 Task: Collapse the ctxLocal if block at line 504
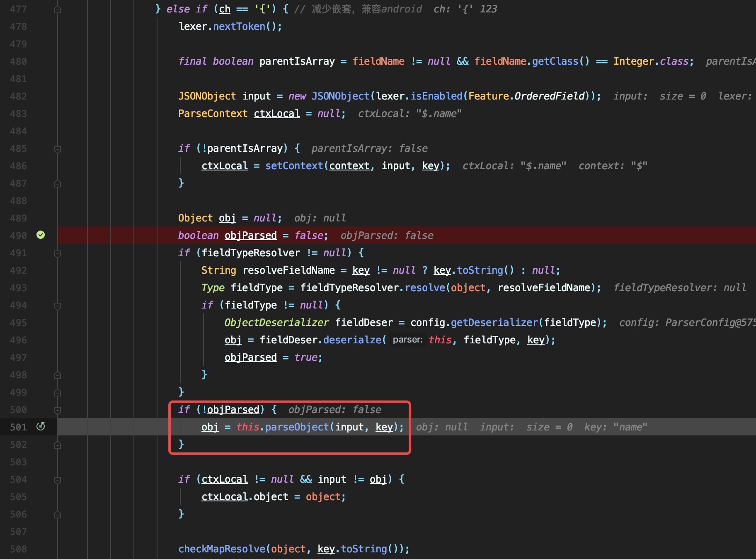(x=58, y=480)
